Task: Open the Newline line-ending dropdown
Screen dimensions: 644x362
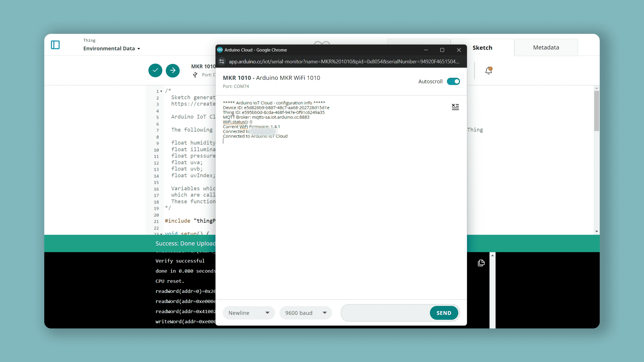Action: (x=249, y=313)
